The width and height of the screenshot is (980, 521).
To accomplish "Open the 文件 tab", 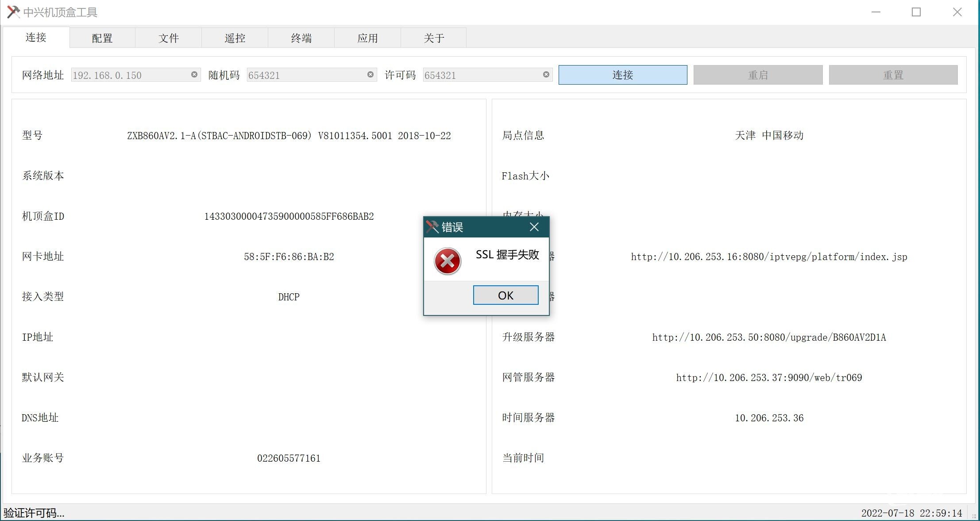I will coord(169,38).
